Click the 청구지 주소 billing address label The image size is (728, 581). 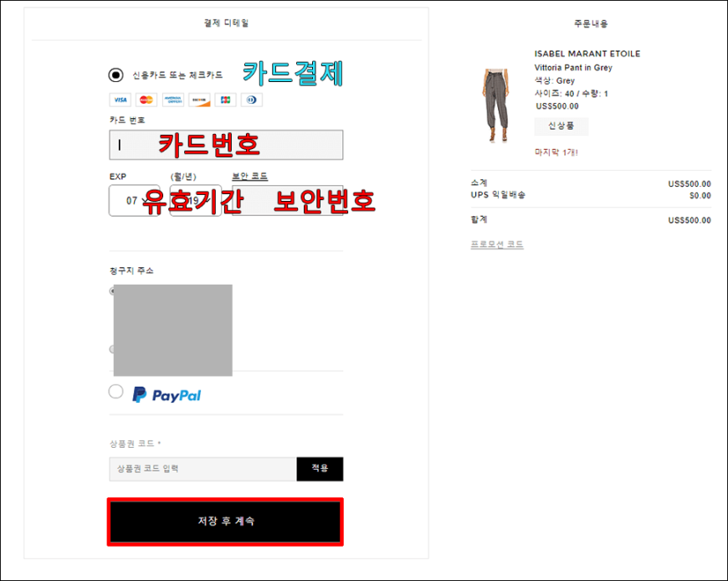pos(131,270)
